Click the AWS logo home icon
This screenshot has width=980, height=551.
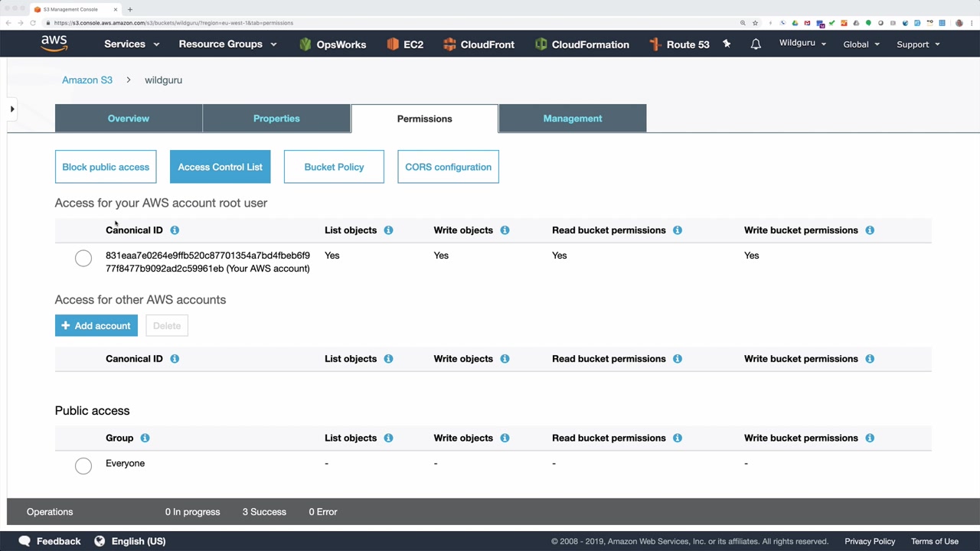coord(54,44)
